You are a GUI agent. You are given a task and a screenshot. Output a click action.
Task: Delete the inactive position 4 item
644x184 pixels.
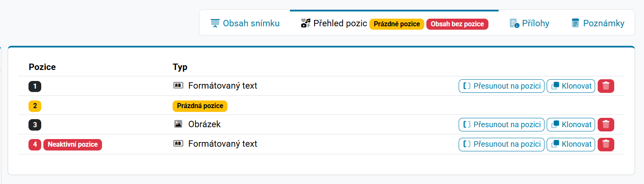[606, 144]
